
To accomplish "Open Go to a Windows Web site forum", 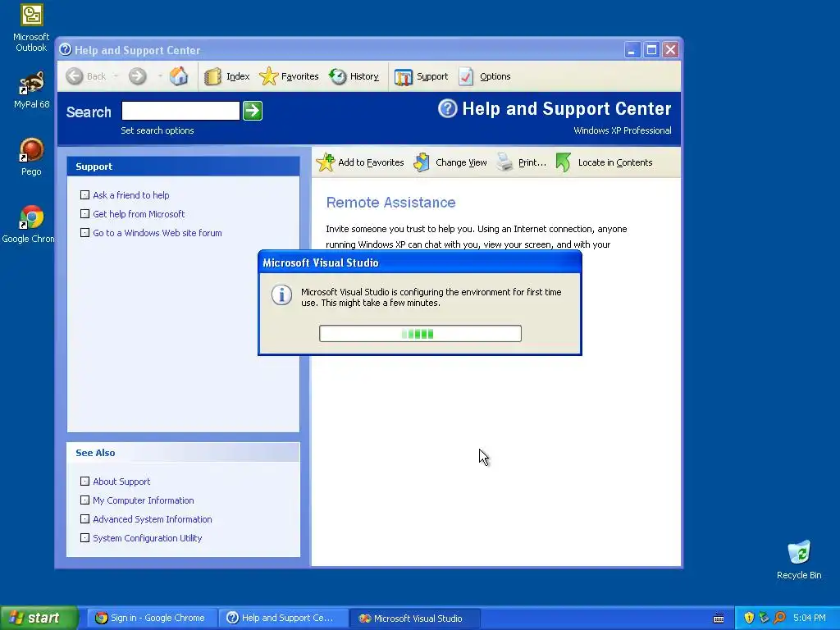I will click(157, 232).
